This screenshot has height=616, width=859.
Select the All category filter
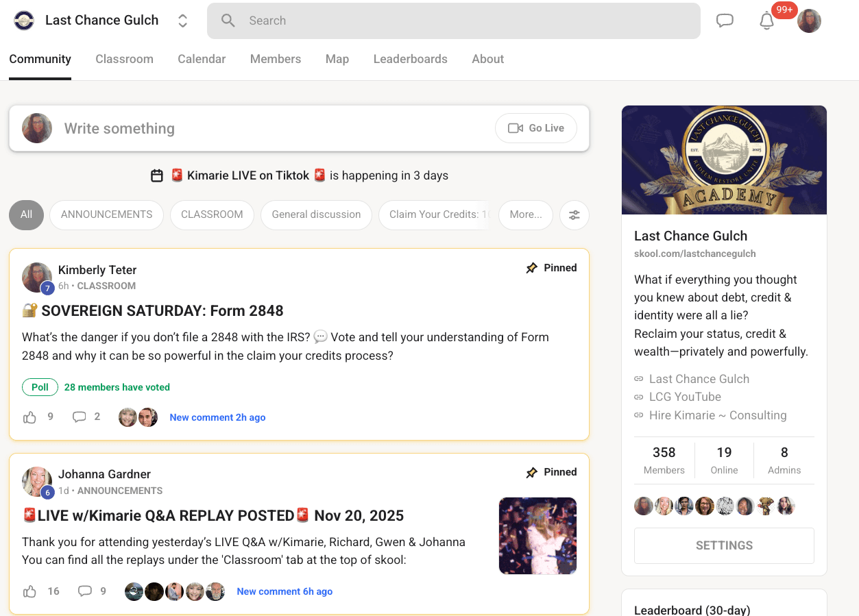[x=26, y=214]
